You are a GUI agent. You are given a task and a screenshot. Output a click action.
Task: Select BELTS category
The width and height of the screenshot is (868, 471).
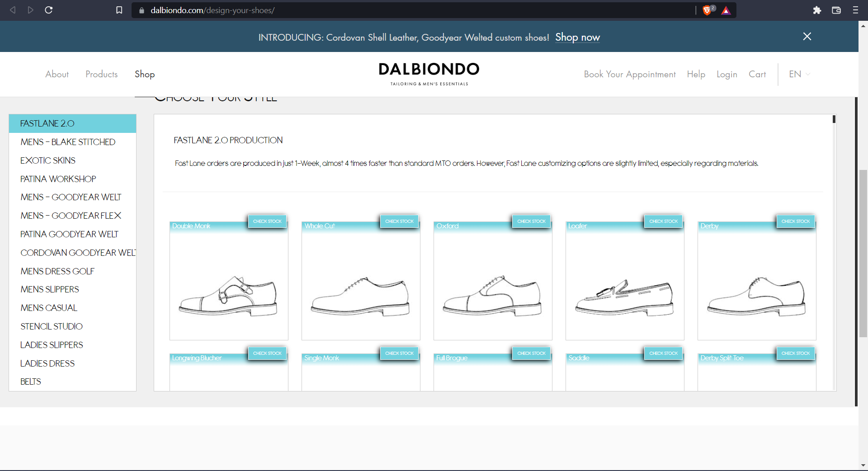coord(72,382)
